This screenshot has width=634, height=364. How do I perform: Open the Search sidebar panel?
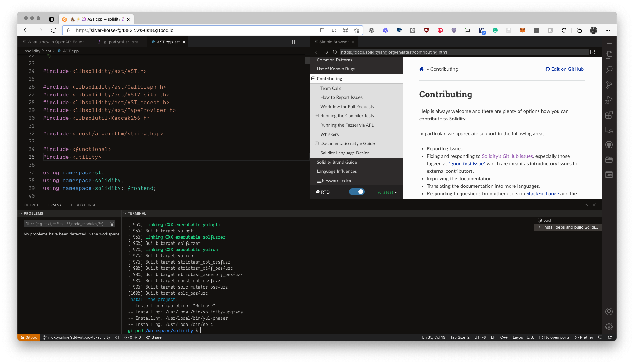609,70
